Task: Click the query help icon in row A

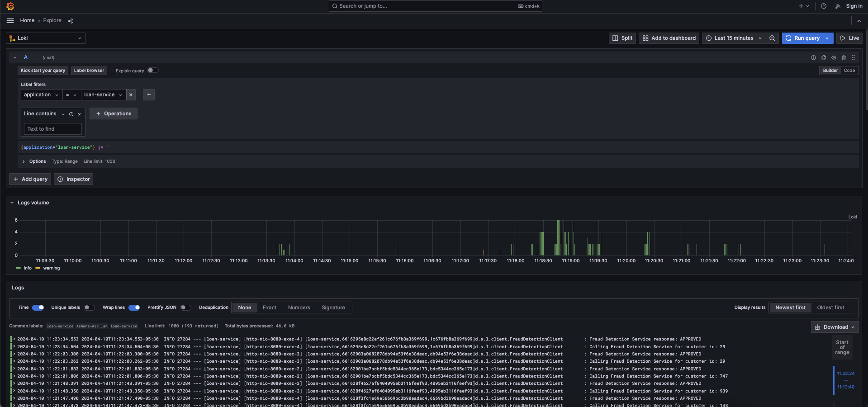Action: click(813, 57)
